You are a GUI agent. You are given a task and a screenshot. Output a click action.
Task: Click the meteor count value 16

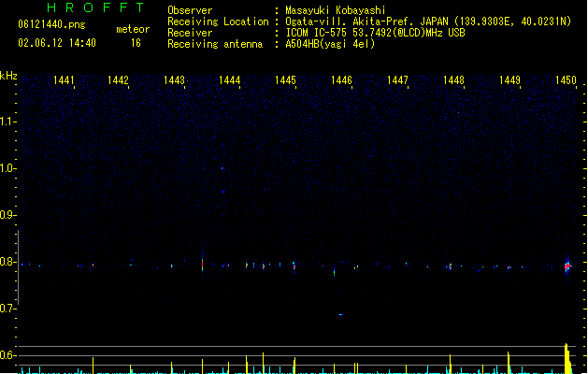coord(136,43)
